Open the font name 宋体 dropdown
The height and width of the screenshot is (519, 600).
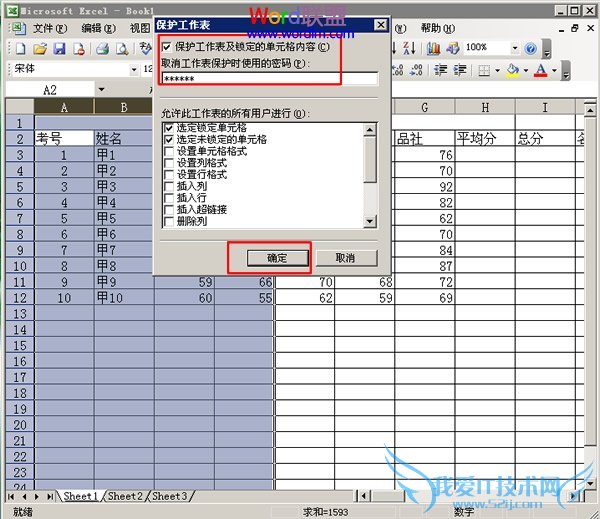coord(134,70)
